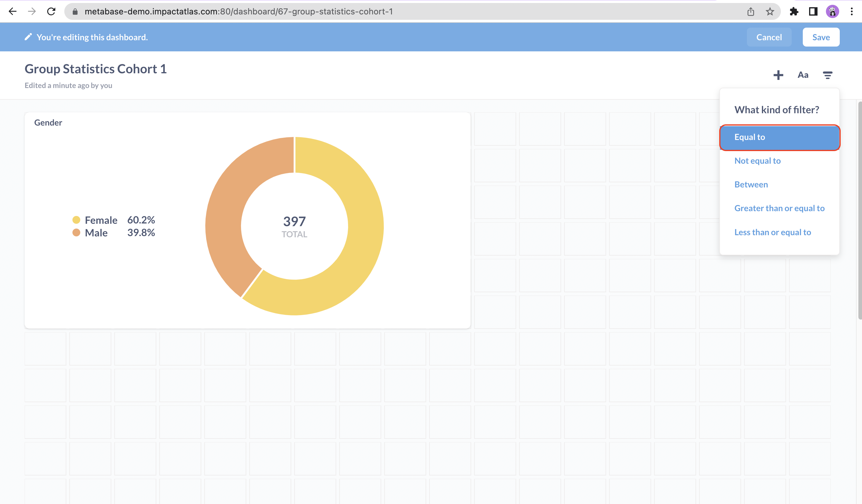Click the yellow Female legend dot

pyautogui.click(x=76, y=220)
